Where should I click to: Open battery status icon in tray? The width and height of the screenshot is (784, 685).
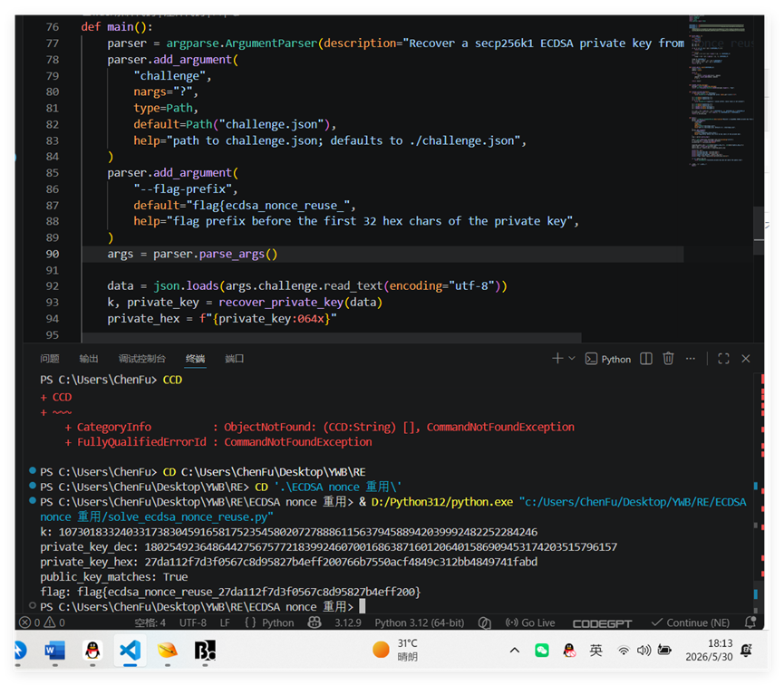(664, 651)
